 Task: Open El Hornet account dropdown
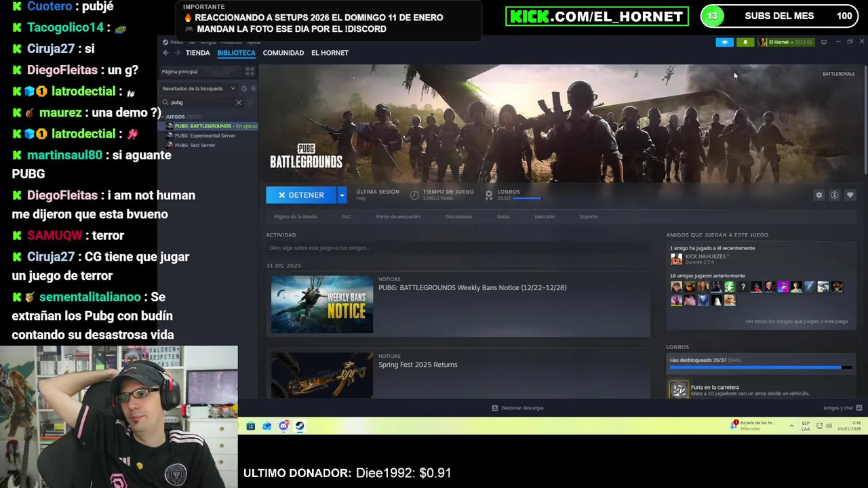[785, 42]
